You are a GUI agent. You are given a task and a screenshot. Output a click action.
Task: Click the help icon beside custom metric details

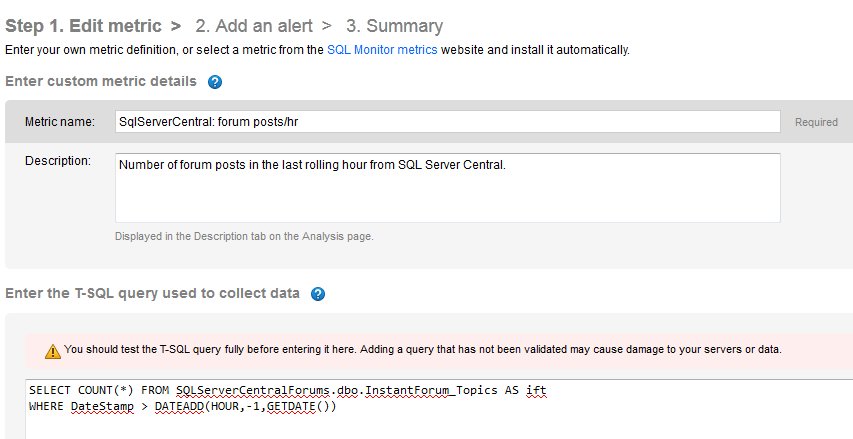tap(215, 82)
